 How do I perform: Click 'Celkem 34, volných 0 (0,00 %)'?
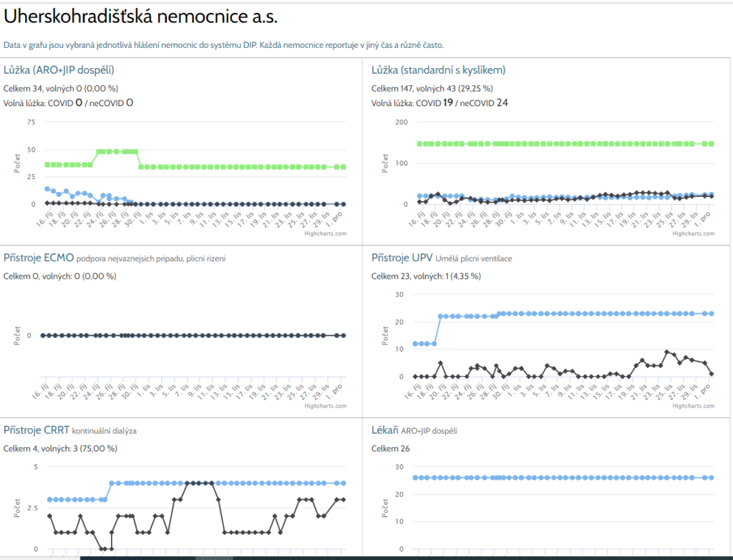click(x=61, y=88)
